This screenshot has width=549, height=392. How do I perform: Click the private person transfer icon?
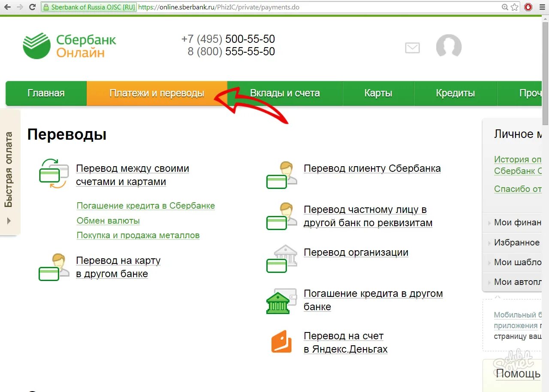282,216
